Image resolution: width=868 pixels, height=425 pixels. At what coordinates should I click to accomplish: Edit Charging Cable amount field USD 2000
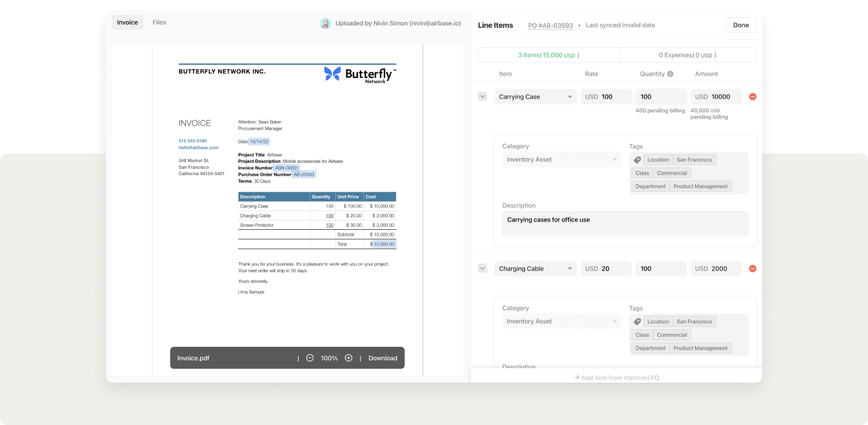click(x=716, y=269)
